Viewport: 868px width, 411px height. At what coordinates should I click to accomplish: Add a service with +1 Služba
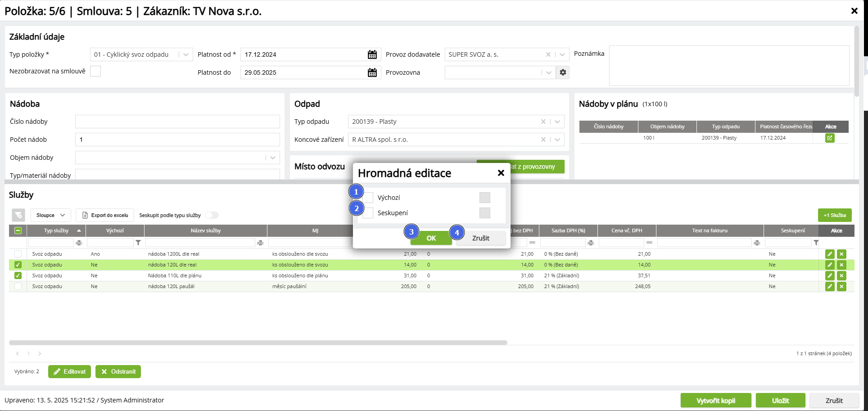coord(835,215)
